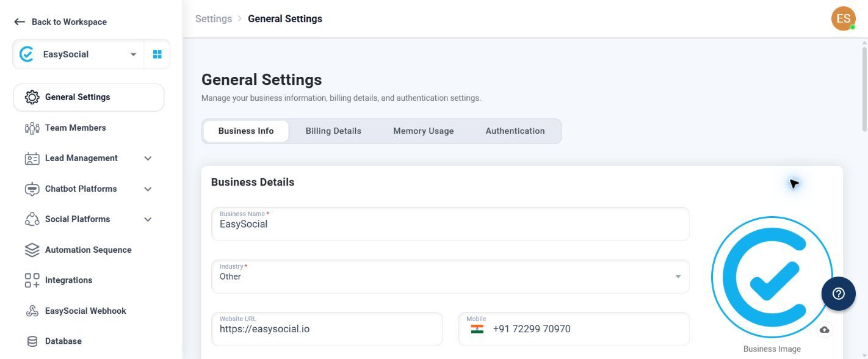Image resolution: width=868 pixels, height=359 pixels.
Task: Expand the Chatbot Platforms submenu chevron
Action: click(x=148, y=189)
